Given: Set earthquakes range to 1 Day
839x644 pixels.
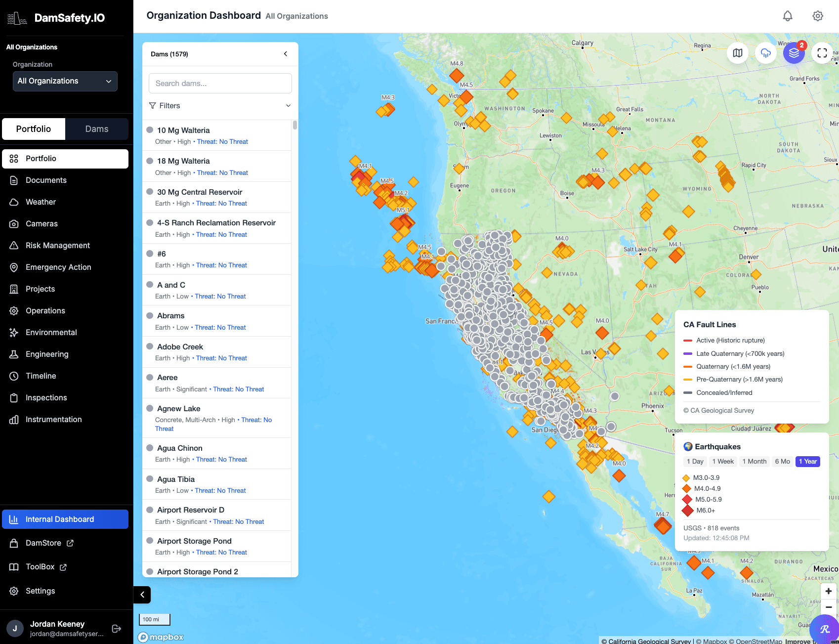Looking at the screenshot, I should (x=695, y=462).
